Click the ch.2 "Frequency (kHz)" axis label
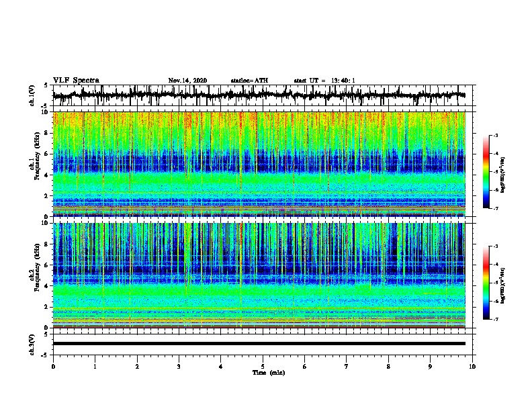 click(x=37, y=267)
